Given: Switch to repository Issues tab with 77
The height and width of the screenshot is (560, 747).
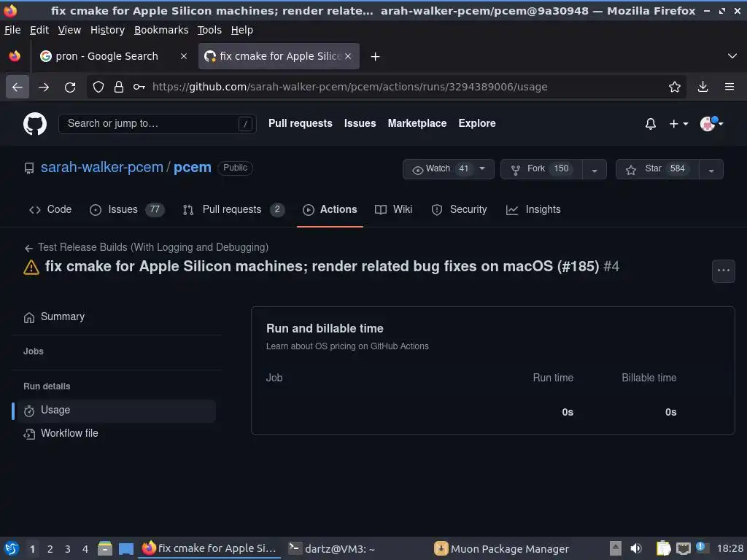Looking at the screenshot, I should [x=127, y=209].
